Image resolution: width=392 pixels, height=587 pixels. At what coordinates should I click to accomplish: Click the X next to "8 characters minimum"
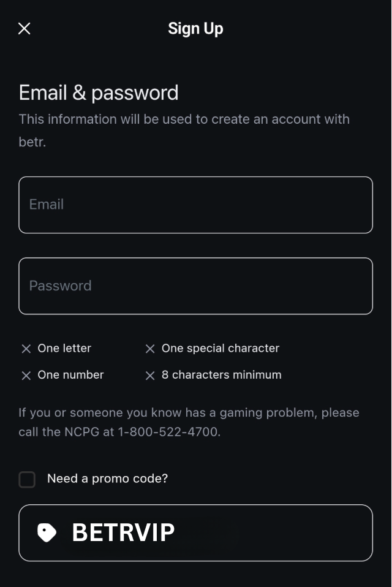[150, 375]
